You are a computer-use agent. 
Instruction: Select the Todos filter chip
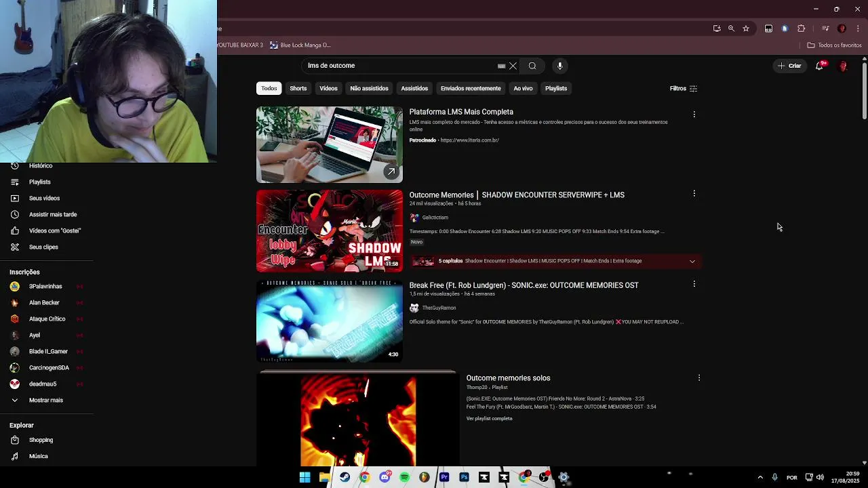(269, 88)
